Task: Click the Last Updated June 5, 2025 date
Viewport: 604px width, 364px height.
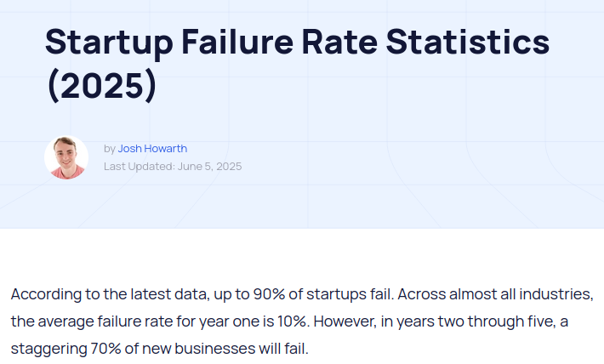Action: (173, 166)
